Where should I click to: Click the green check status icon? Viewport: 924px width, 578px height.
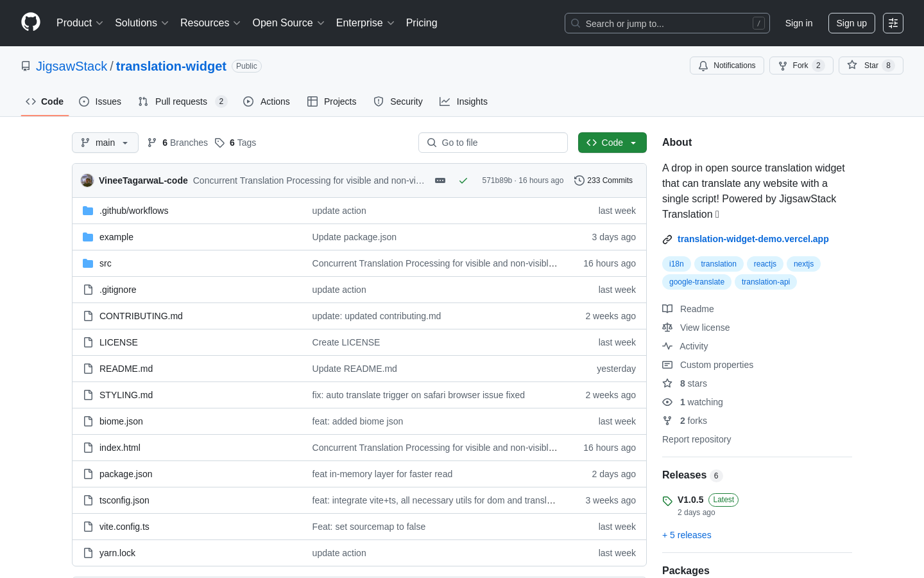(463, 180)
